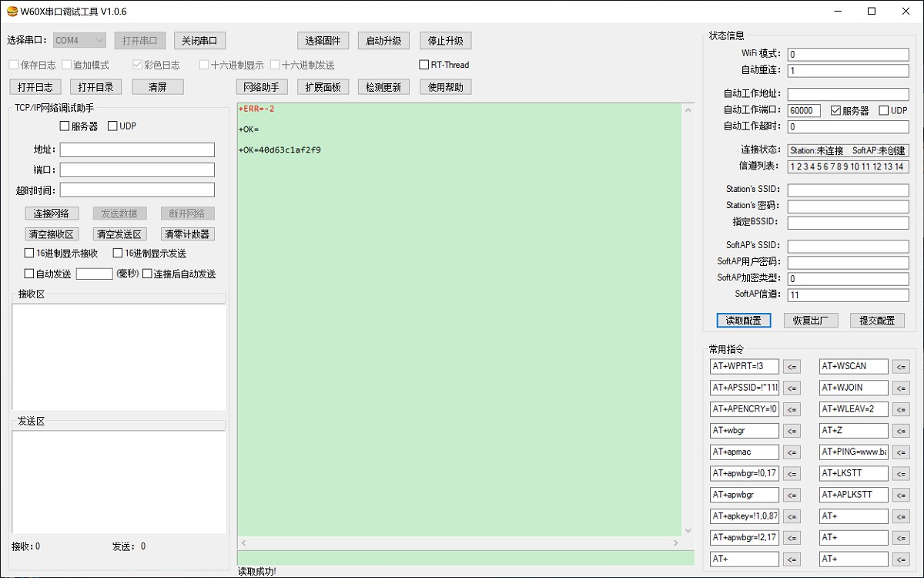Open the 扩展面板 expansion panel
This screenshot has width=924, height=578.
click(323, 87)
